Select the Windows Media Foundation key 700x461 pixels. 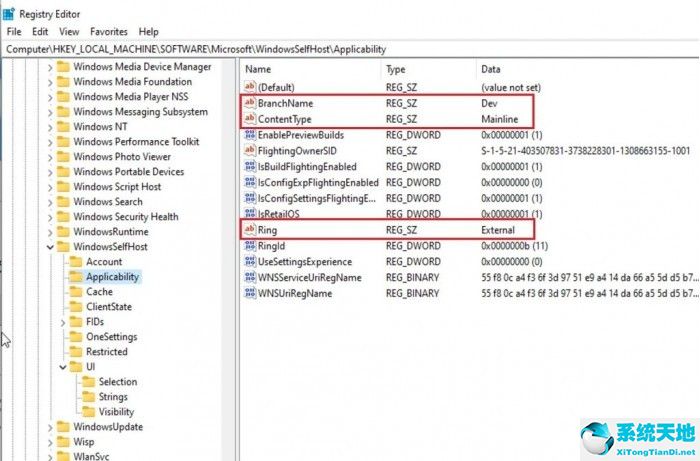click(133, 82)
